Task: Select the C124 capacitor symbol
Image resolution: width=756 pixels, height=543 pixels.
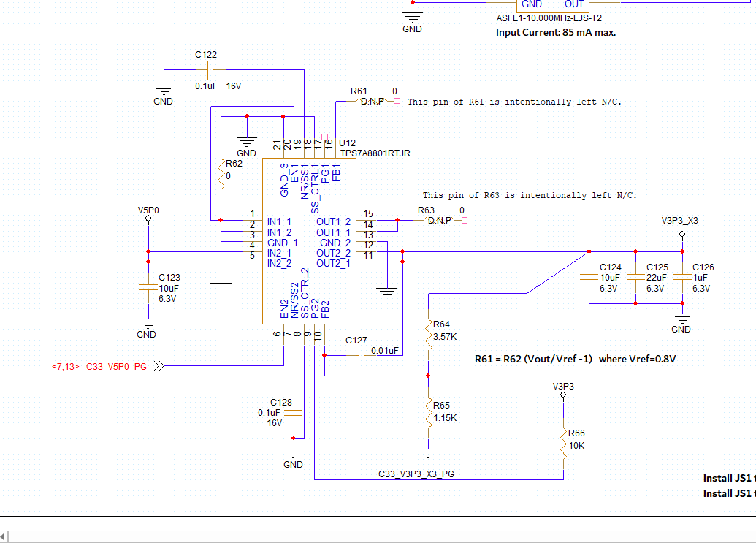Action: 589,277
